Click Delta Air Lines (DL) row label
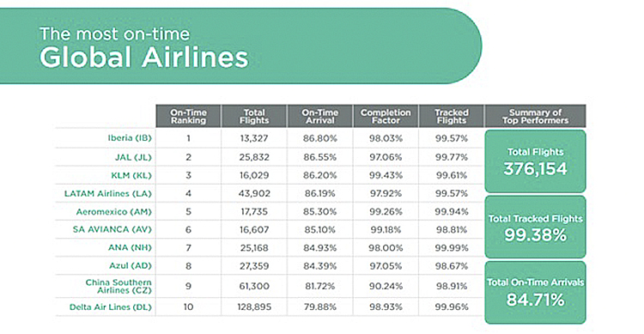The height and width of the screenshot is (334, 644). [x=111, y=307]
